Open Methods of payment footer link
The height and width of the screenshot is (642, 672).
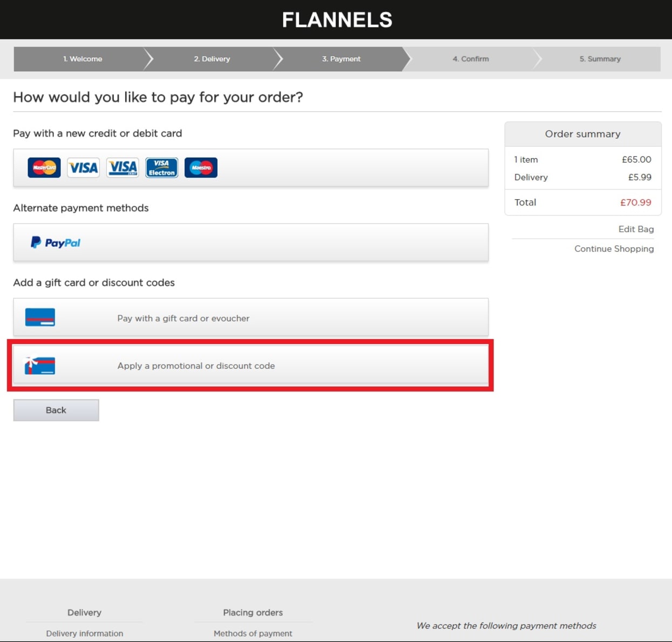253,633
